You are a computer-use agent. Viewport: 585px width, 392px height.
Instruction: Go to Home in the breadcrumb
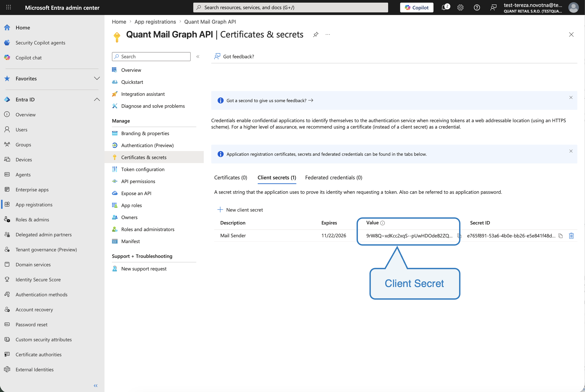119,22
